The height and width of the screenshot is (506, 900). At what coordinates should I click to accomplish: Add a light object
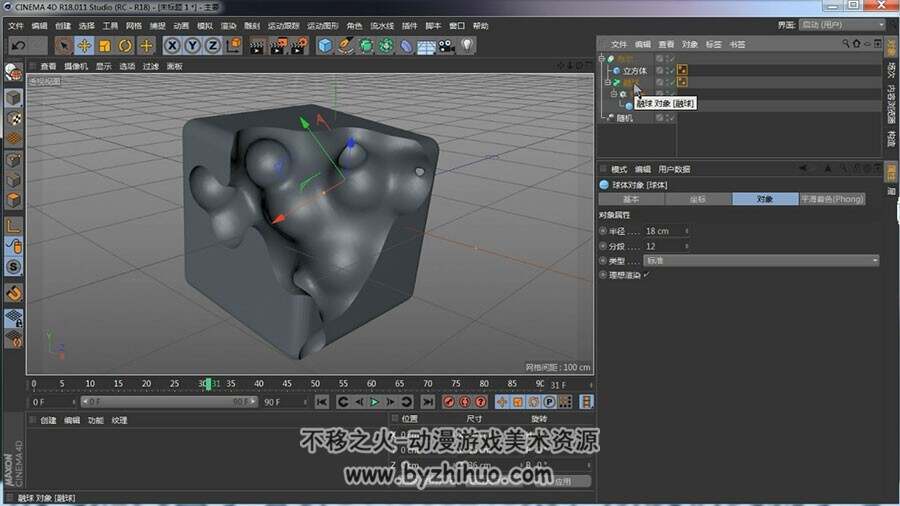(467, 45)
